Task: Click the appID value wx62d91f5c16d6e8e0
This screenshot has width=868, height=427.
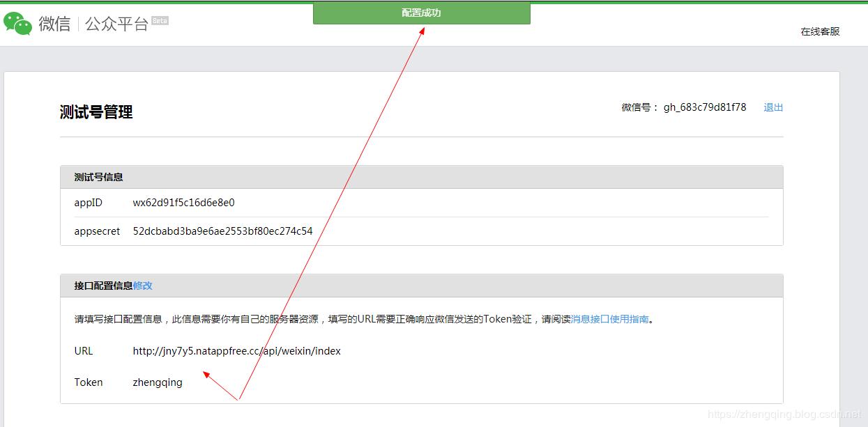Action: point(185,202)
